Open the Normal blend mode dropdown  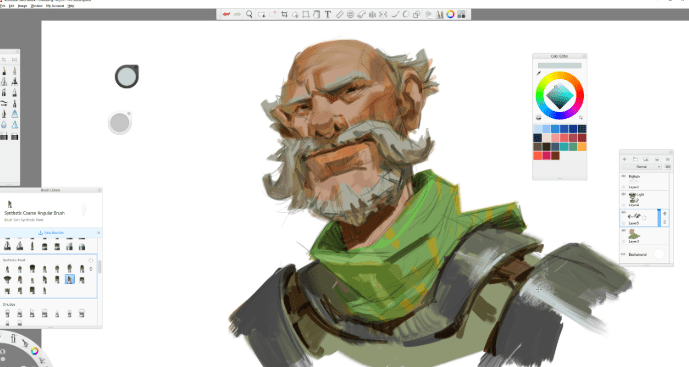642,167
